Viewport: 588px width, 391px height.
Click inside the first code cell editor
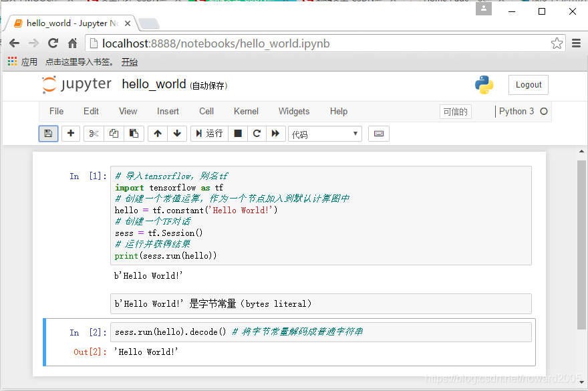[x=321, y=216]
